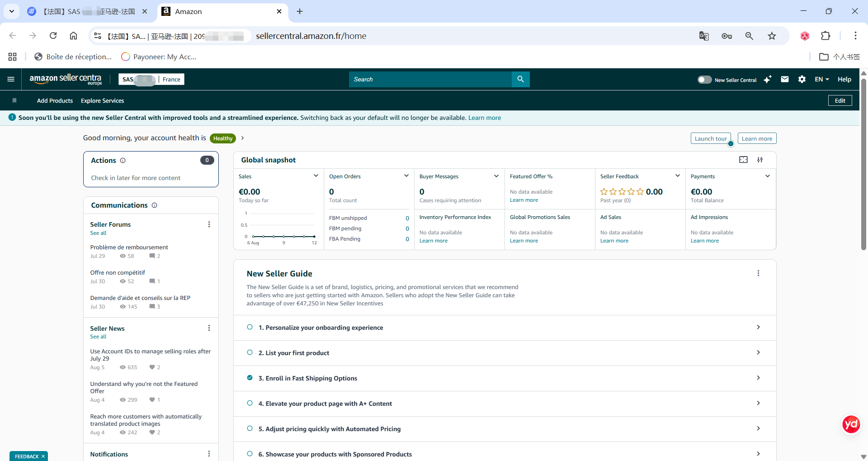Open the apps grid in bookmarks bar
This screenshot has height=461, width=868.
pos(12,57)
